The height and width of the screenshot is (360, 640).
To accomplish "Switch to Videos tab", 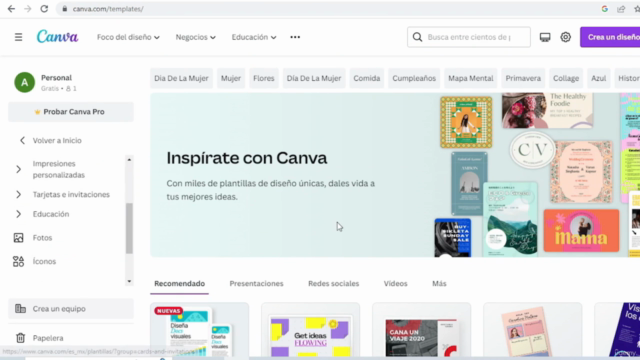I will coord(396,284).
